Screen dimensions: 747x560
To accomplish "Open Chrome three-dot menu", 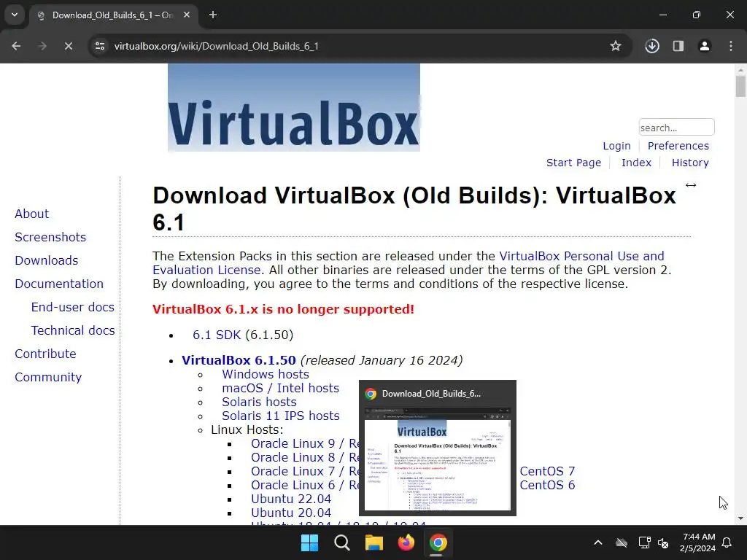I will [x=731, y=46].
